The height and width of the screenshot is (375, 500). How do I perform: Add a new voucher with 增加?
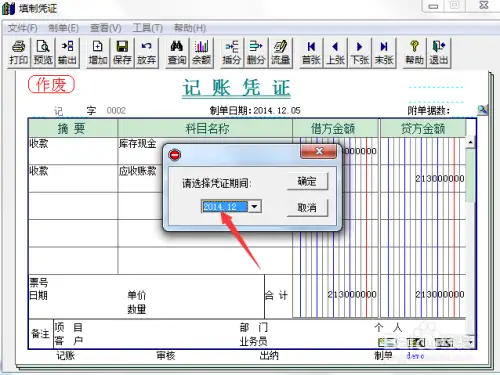tap(98, 53)
